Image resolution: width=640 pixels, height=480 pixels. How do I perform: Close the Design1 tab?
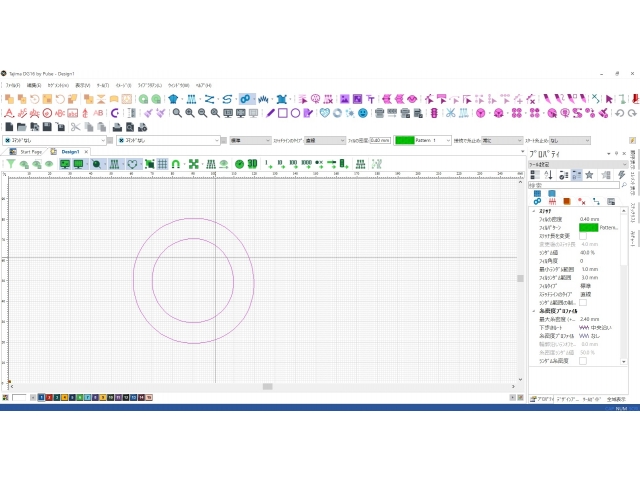click(86, 152)
